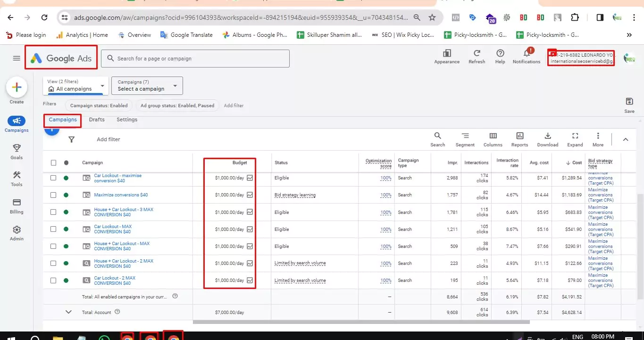Click the help icon next to Total: Account

pyautogui.click(x=117, y=312)
